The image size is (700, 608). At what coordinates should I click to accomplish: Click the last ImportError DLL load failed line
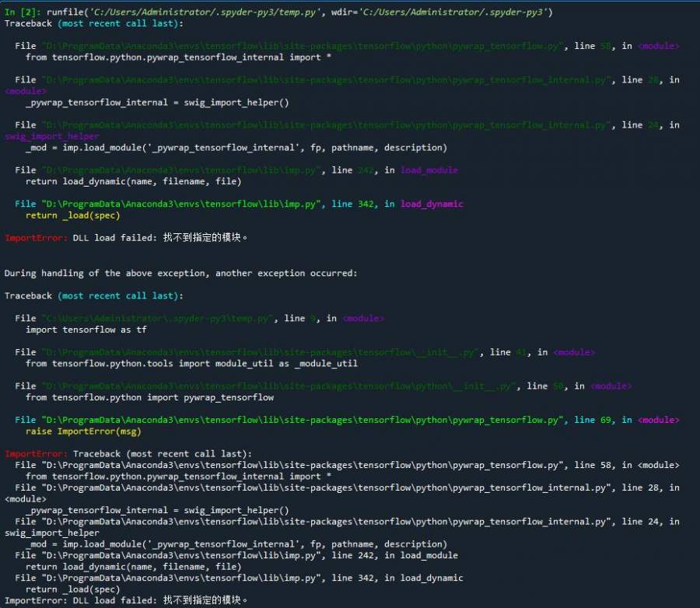click(126, 600)
